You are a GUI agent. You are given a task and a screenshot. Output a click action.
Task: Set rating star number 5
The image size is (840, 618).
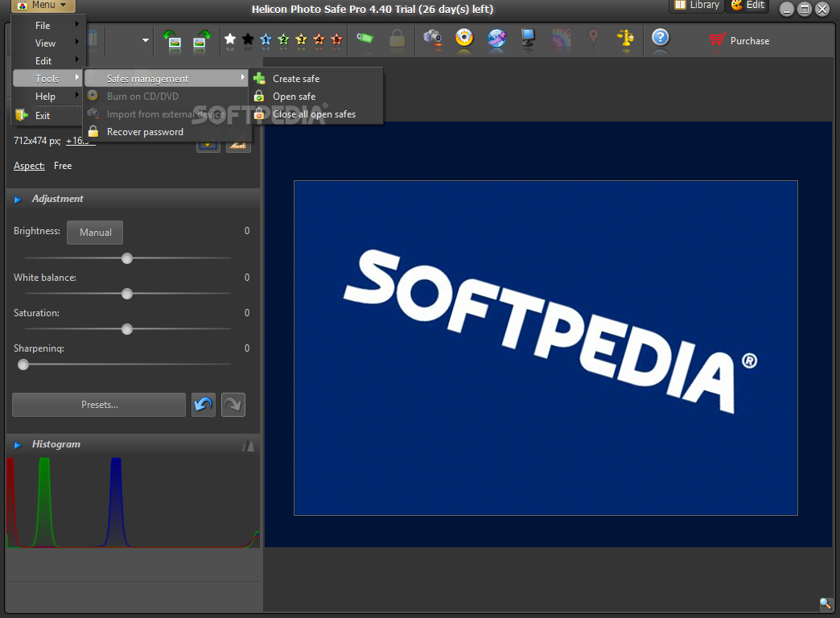336,39
